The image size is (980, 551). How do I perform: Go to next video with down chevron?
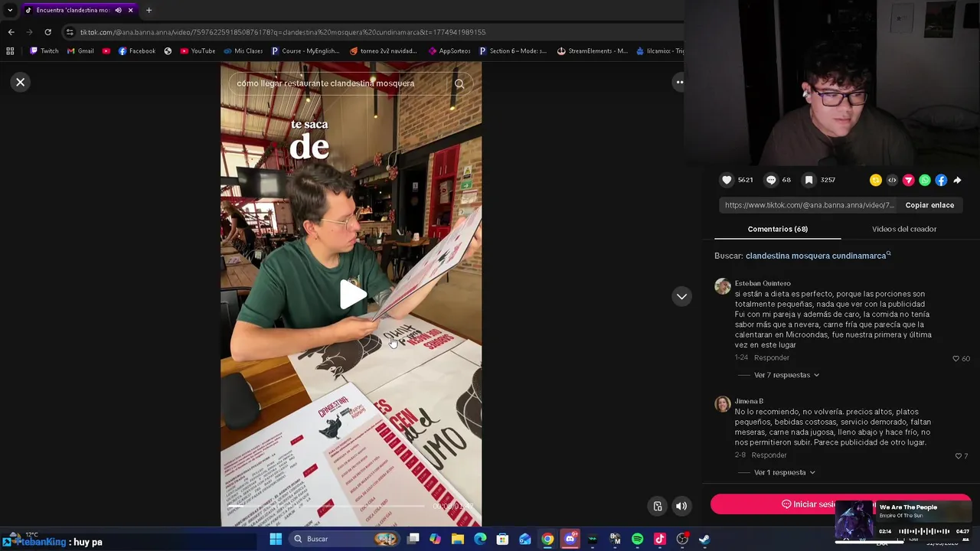tap(681, 296)
